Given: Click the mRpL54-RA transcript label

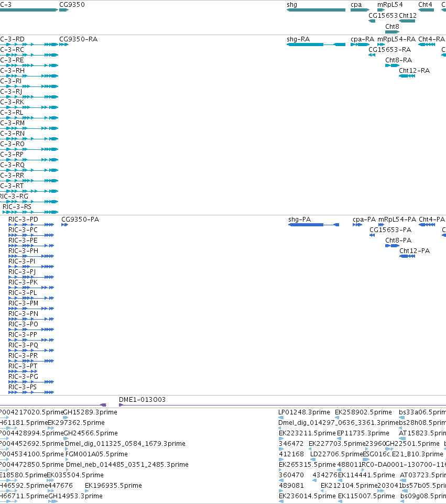Looking at the screenshot, I should pos(397,39).
